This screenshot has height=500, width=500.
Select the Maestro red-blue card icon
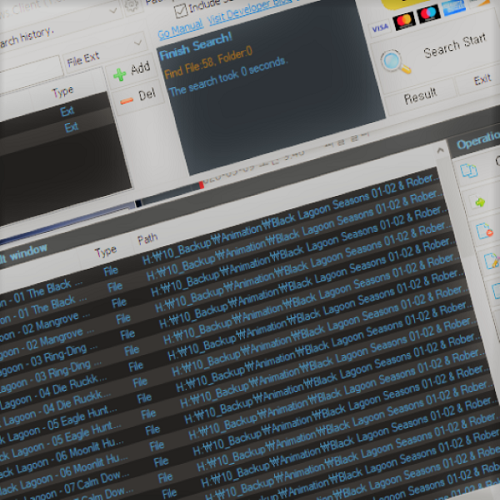point(429,14)
